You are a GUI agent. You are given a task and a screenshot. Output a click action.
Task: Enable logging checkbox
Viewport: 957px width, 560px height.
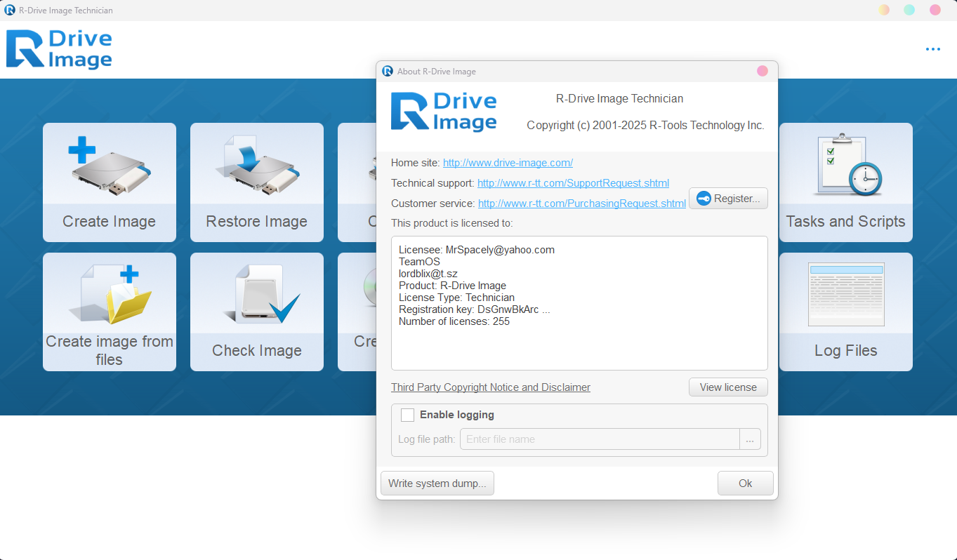407,415
